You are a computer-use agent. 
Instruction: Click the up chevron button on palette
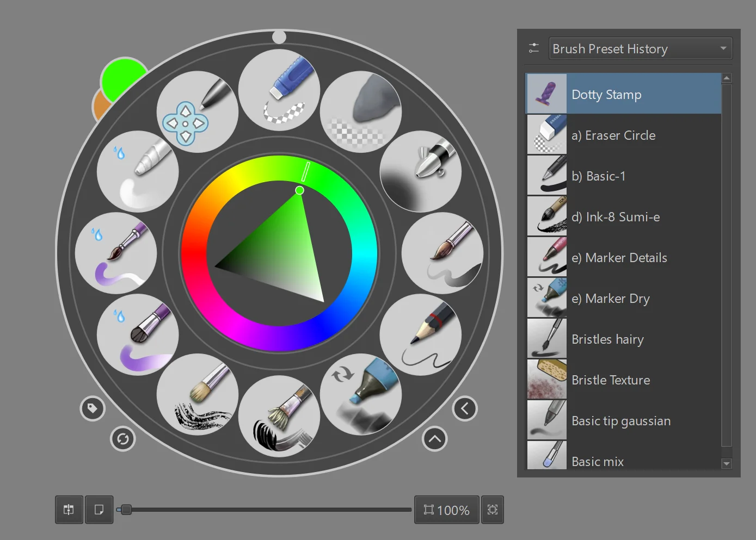pyautogui.click(x=434, y=439)
